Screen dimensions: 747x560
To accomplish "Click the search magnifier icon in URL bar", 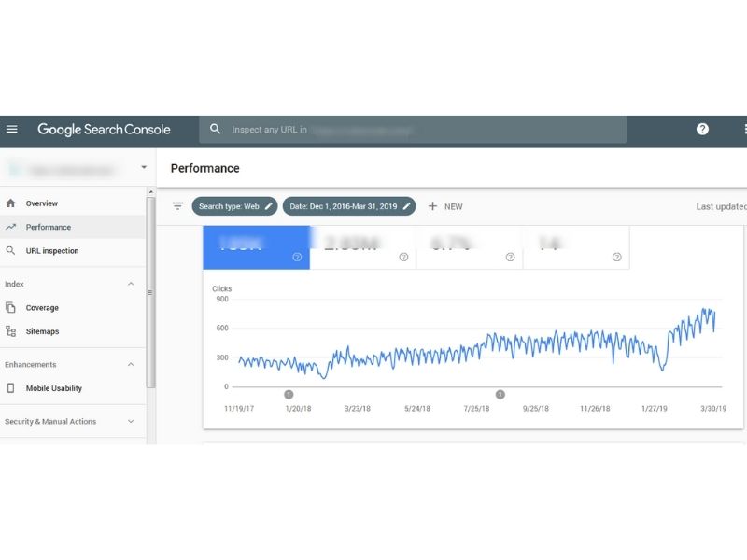I will (216, 129).
